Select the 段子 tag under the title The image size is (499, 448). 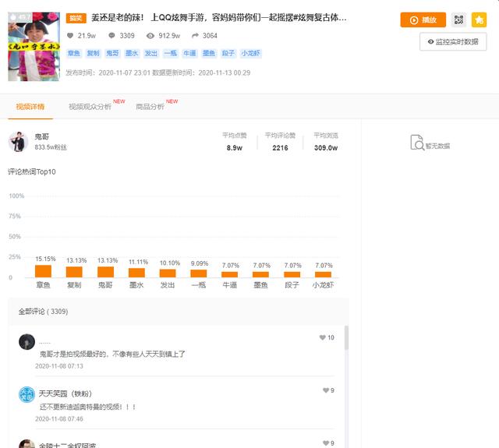tap(228, 53)
